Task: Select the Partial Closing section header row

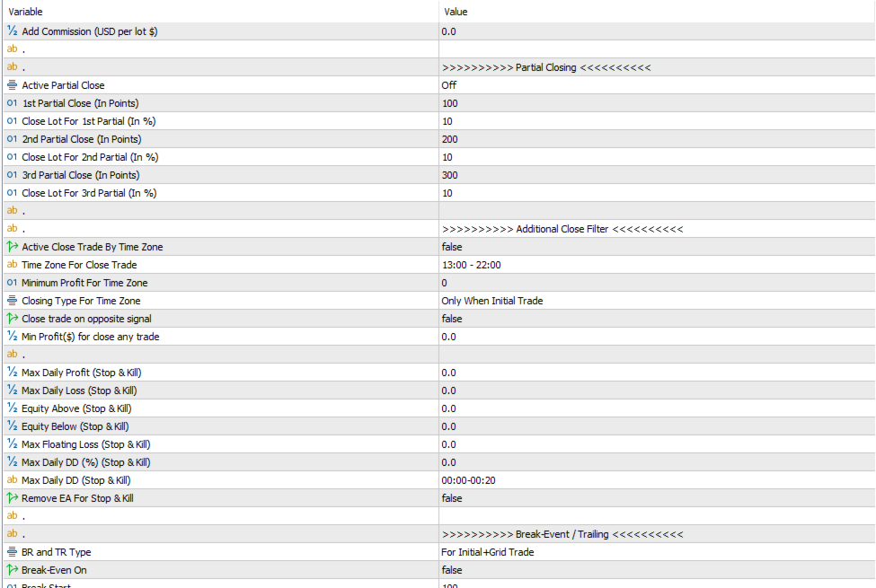Action: pyautogui.click(x=545, y=67)
